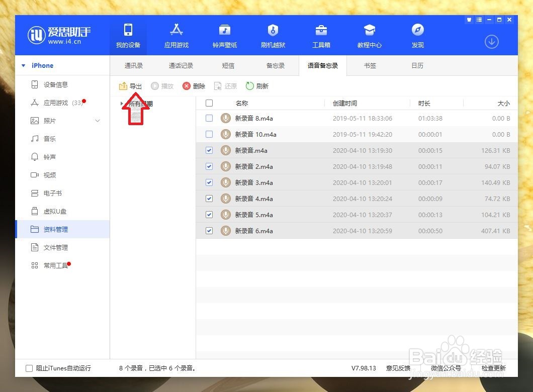This screenshot has width=533, height=392.
Task: Uncheck the 新录音 5.m4a checkbox
Action: 209,215
